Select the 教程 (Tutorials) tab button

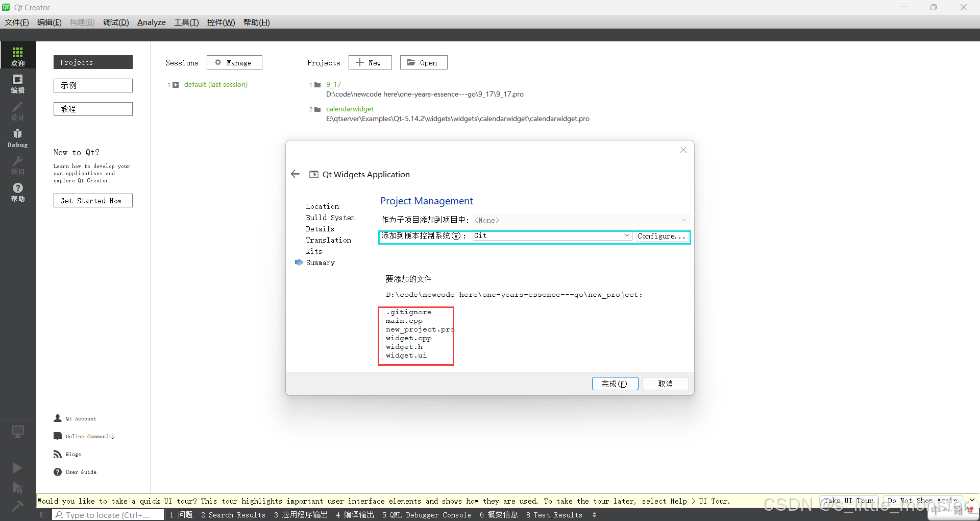pyautogui.click(x=93, y=109)
